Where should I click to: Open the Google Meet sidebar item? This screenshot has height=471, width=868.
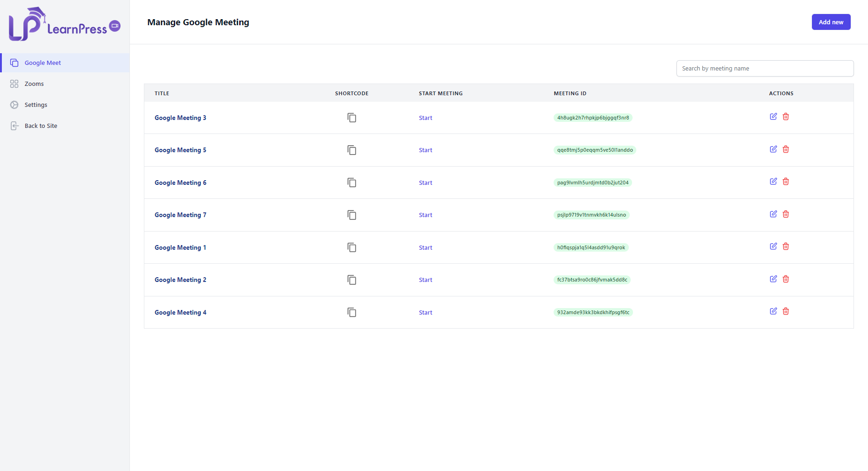click(x=65, y=63)
